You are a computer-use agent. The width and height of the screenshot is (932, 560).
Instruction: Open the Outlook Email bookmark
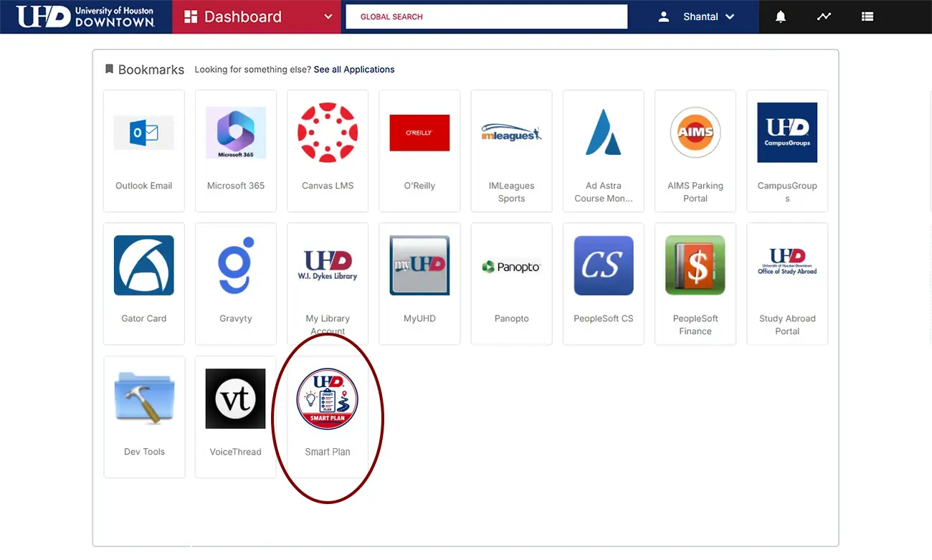coord(144,151)
